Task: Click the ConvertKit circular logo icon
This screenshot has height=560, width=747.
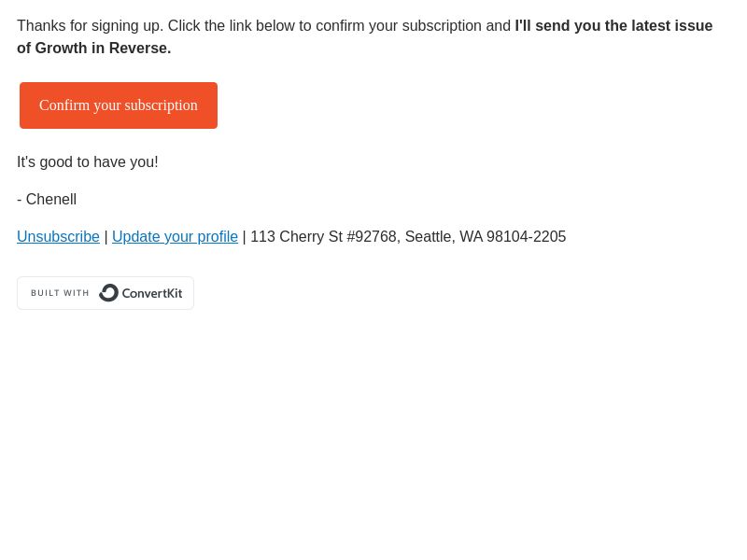Action: (x=108, y=293)
